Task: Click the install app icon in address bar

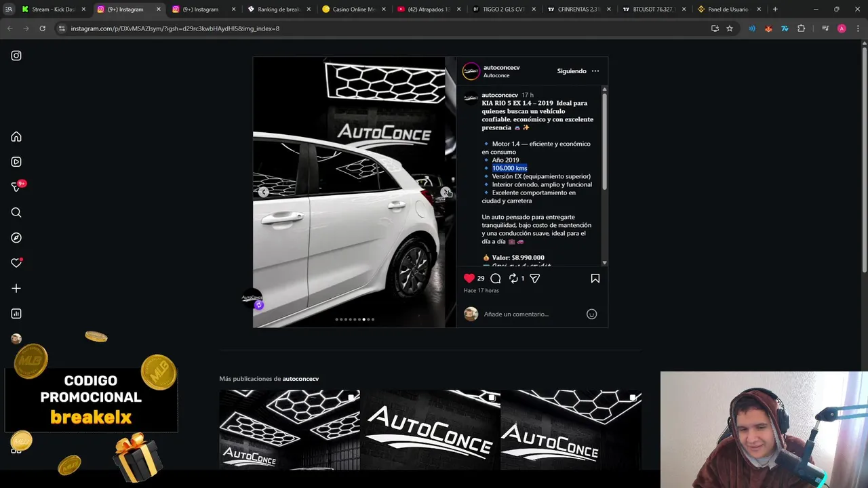Action: [715, 28]
